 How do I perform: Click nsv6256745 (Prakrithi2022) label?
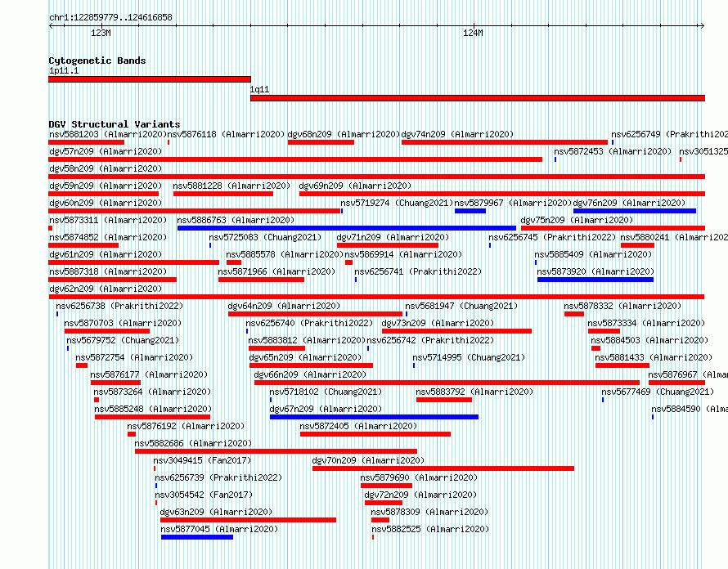click(x=552, y=237)
